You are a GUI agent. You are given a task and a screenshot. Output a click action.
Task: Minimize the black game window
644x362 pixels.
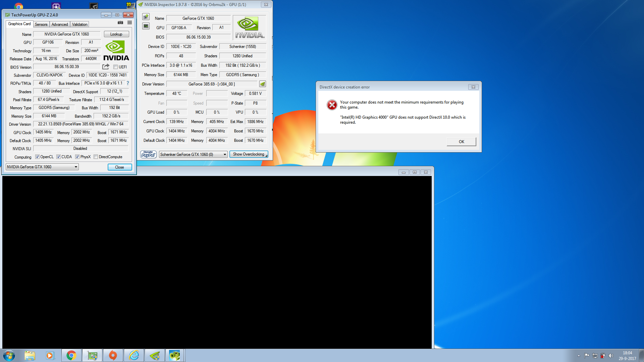point(404,172)
